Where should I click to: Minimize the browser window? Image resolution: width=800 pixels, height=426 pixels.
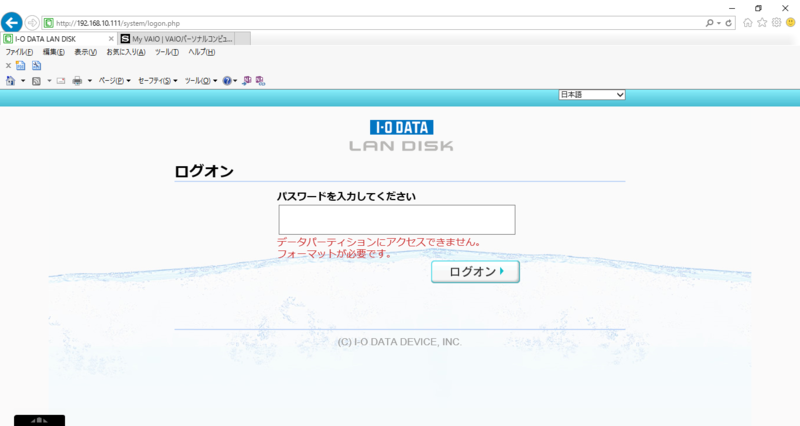click(732, 8)
